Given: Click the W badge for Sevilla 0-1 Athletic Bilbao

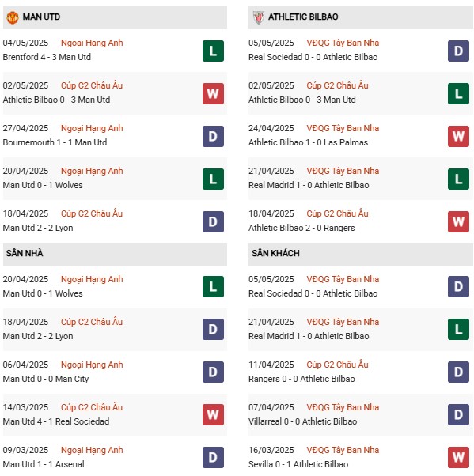Looking at the screenshot, I should pyautogui.click(x=458, y=457).
